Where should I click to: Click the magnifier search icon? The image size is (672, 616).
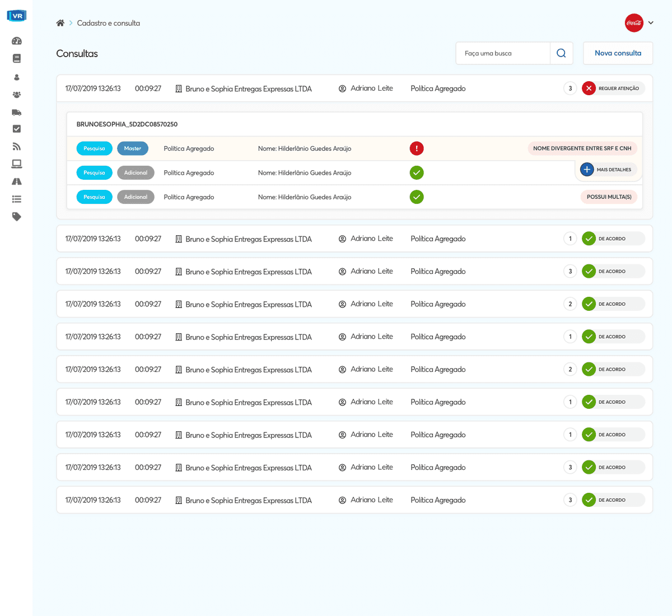561,53
